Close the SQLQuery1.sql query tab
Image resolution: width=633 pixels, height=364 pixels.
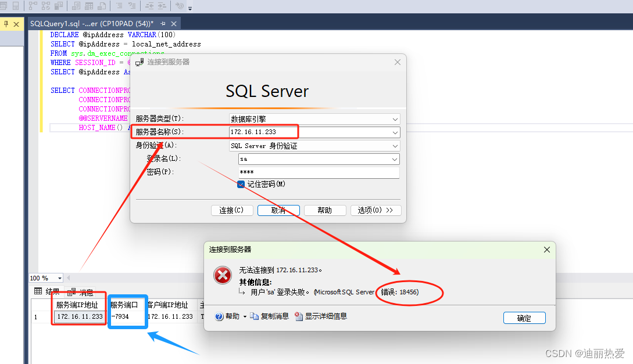click(173, 23)
